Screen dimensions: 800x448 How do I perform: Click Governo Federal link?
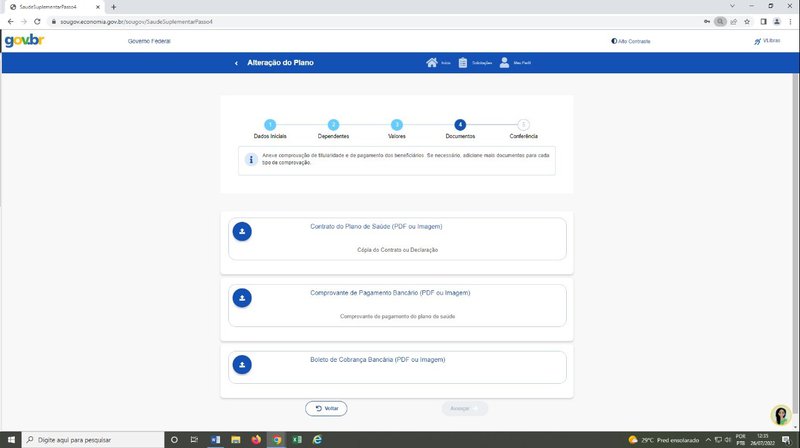[x=149, y=41]
